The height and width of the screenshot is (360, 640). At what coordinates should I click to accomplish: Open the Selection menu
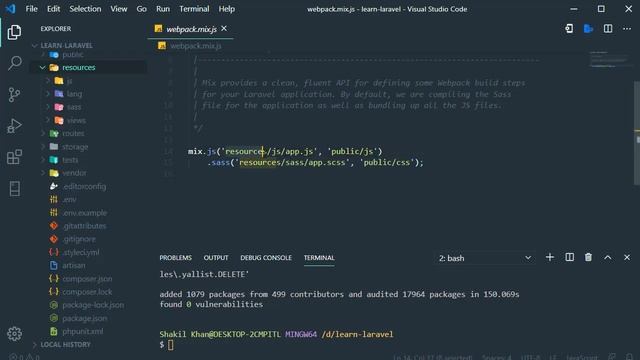pyautogui.click(x=85, y=9)
